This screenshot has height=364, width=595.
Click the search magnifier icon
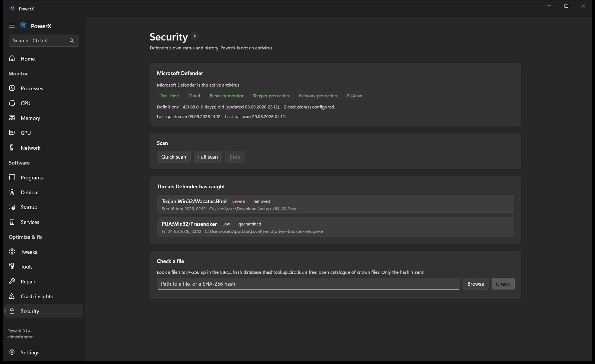(72, 40)
